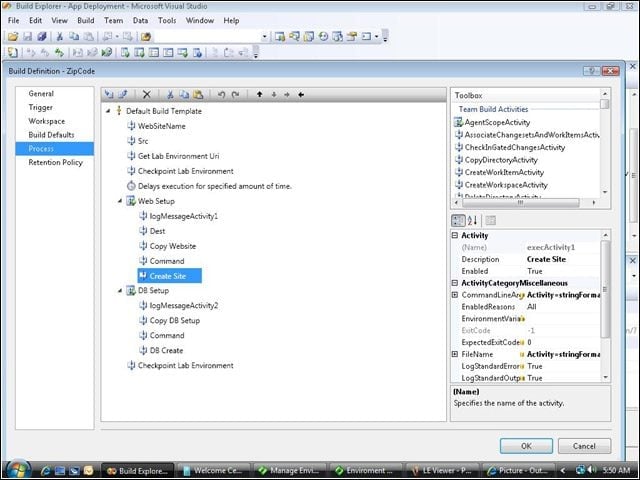Select the Copy DB Setup activity
The height and width of the screenshot is (480, 640).
click(x=175, y=320)
